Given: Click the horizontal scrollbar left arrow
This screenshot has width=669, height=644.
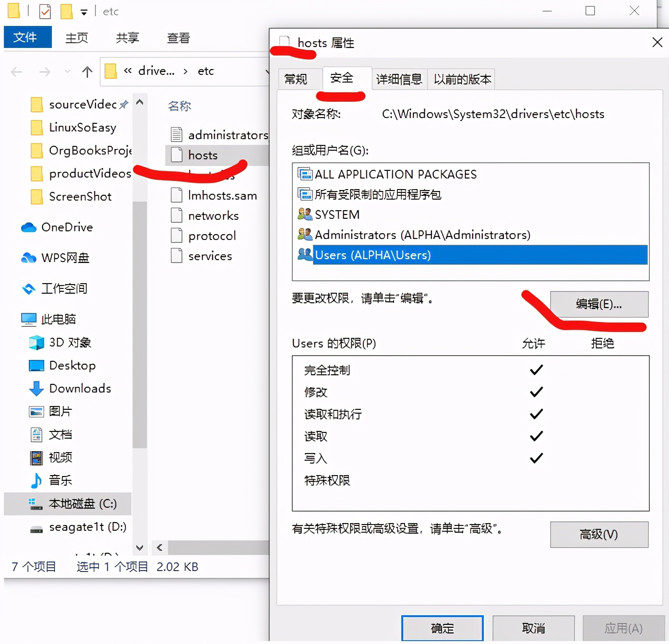Looking at the screenshot, I should coord(159,548).
